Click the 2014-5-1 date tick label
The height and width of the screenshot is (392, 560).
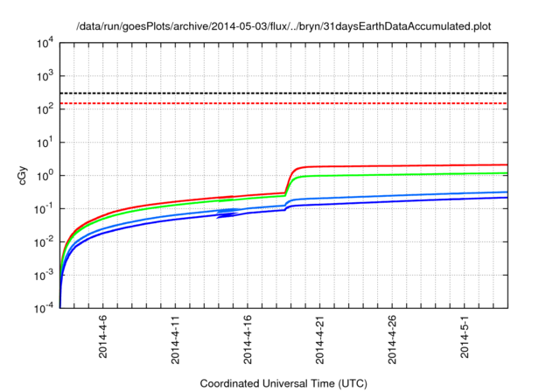(x=464, y=336)
